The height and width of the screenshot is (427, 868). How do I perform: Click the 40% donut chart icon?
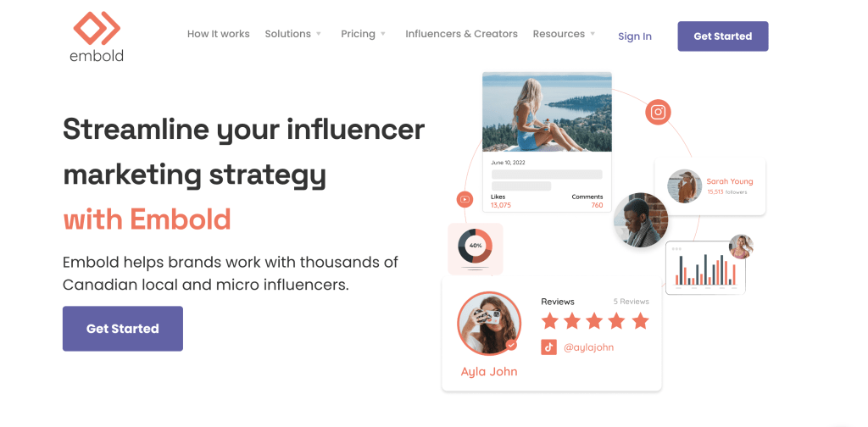[x=475, y=245]
